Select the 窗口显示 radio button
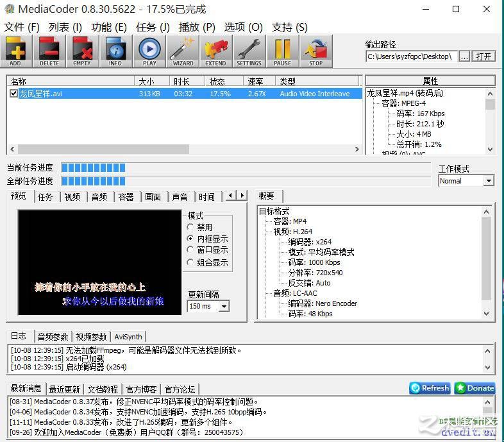 (190, 250)
